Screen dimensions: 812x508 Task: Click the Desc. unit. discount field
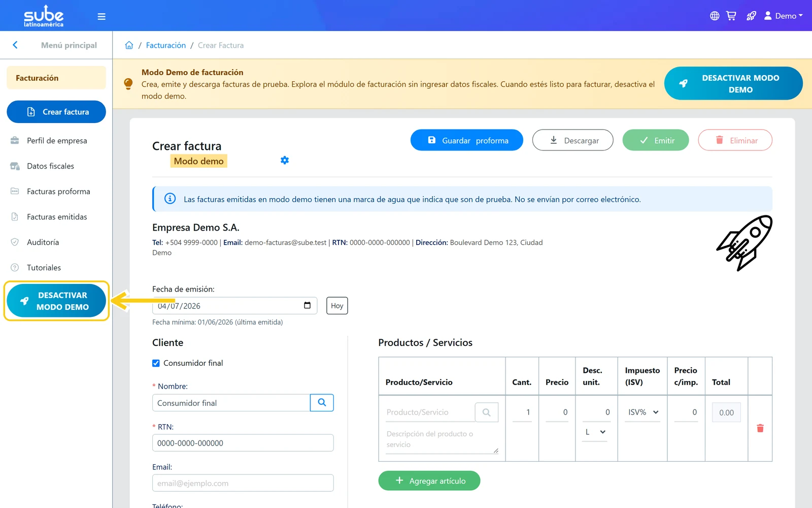pyautogui.click(x=597, y=412)
